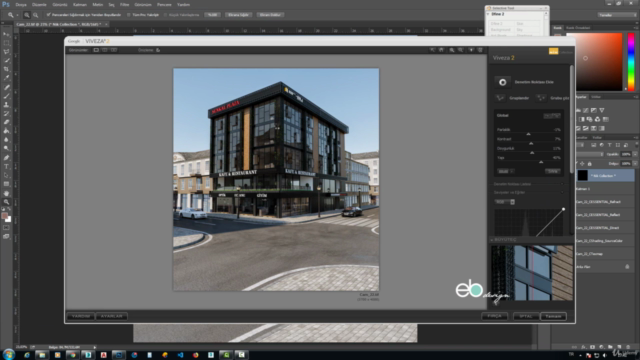Image resolution: width=640 pixels, height=360 pixels.
Task: Click the Viveza panel vertical scrollbar
Action: [571, 118]
